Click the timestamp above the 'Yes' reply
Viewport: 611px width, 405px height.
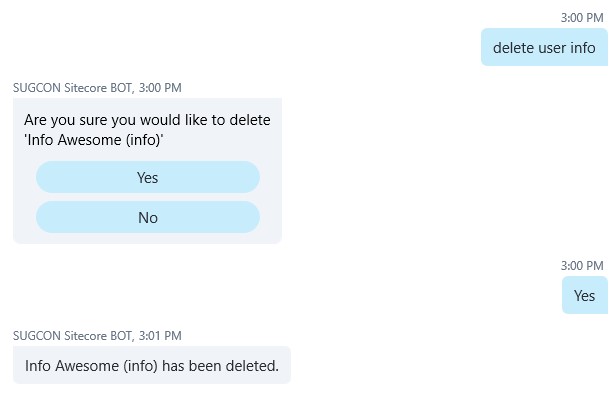(582, 266)
